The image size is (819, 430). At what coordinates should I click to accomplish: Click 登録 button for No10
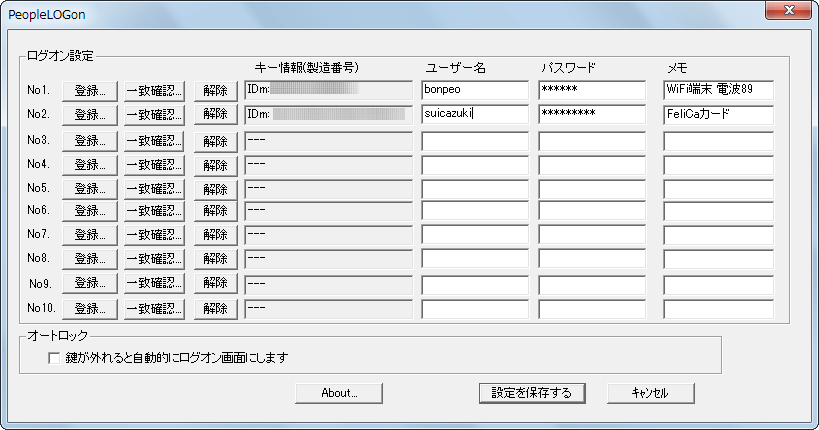tap(90, 309)
